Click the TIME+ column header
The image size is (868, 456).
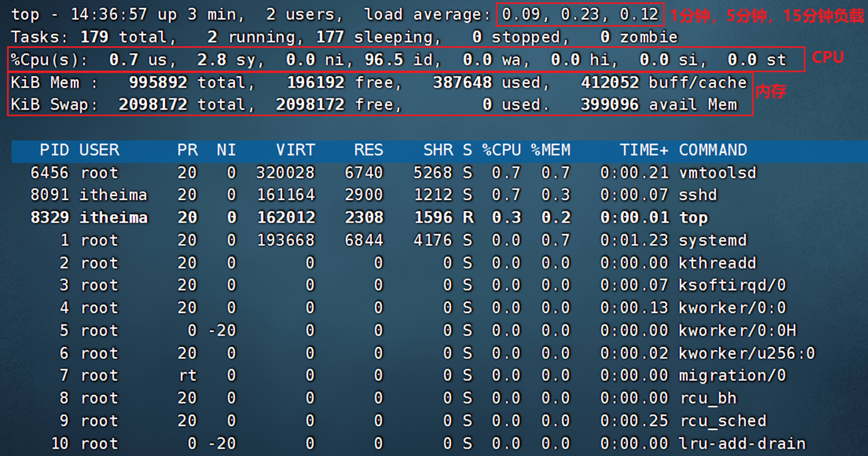pyautogui.click(x=644, y=150)
